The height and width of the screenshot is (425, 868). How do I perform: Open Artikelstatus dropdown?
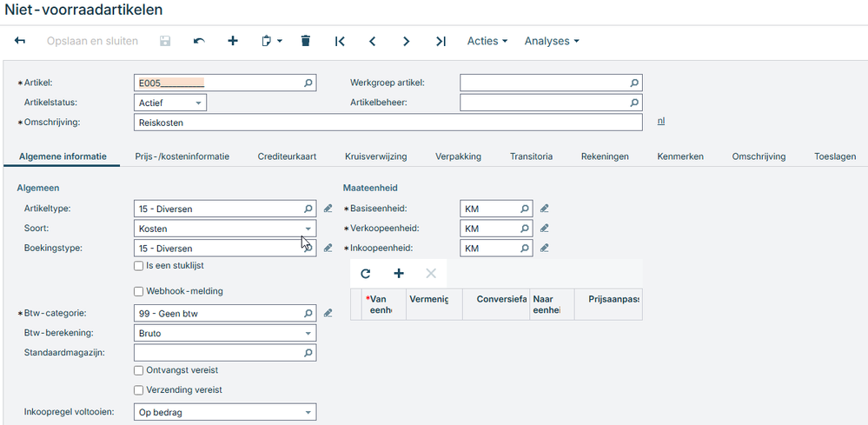click(x=170, y=103)
